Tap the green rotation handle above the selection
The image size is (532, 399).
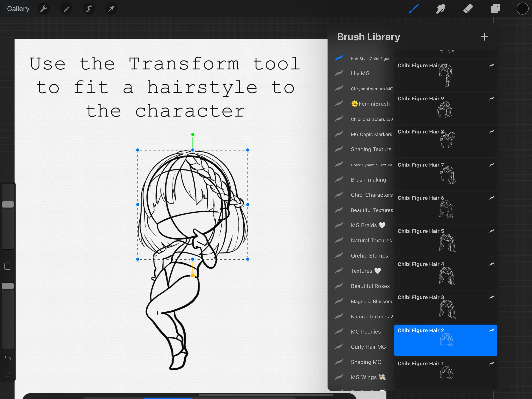coord(192,134)
